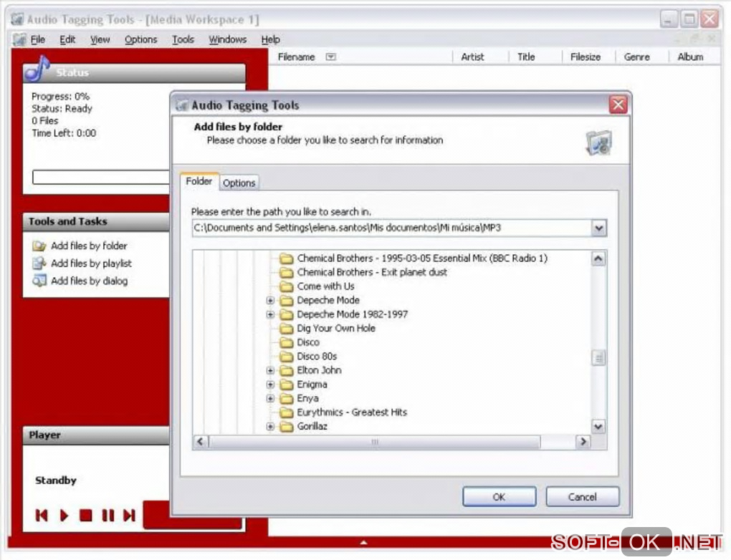
Task: Click Add files by playlist link
Action: [x=92, y=264]
